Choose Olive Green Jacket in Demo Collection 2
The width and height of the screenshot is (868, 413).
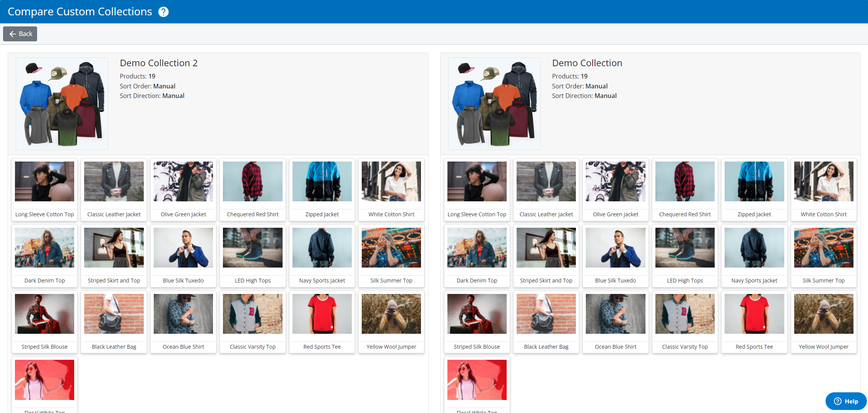point(183,189)
